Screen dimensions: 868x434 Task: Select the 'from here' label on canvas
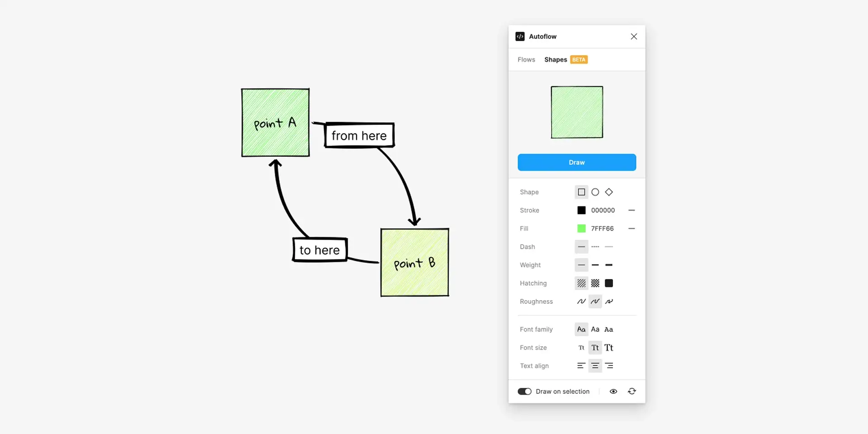click(x=359, y=135)
